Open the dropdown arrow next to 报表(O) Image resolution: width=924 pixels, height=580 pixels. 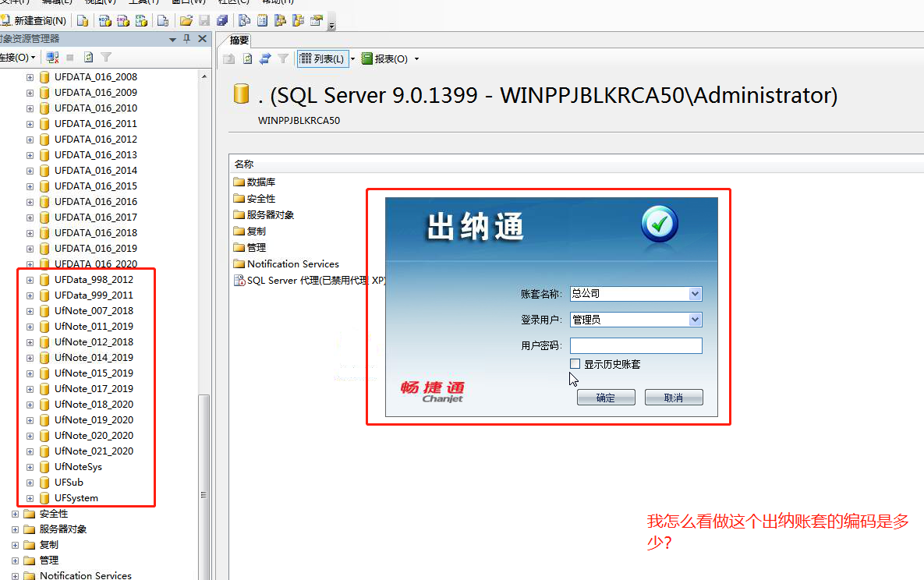pyautogui.click(x=416, y=59)
